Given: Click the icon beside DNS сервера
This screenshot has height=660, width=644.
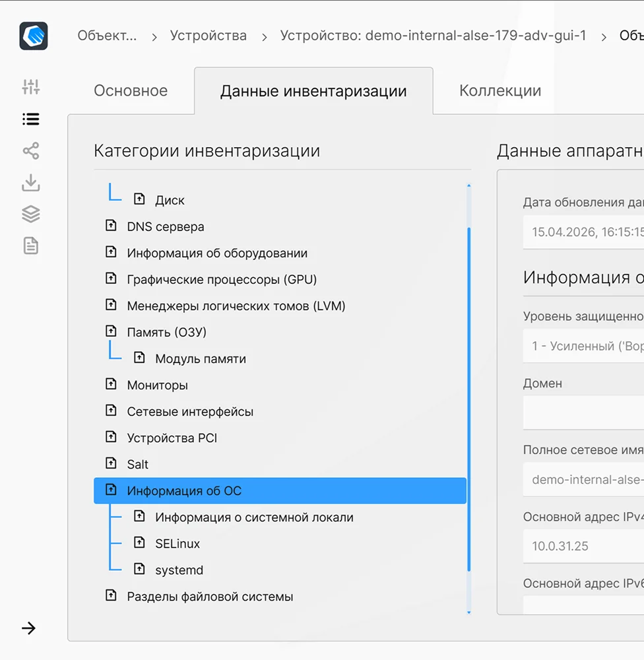Looking at the screenshot, I should 111,225.
